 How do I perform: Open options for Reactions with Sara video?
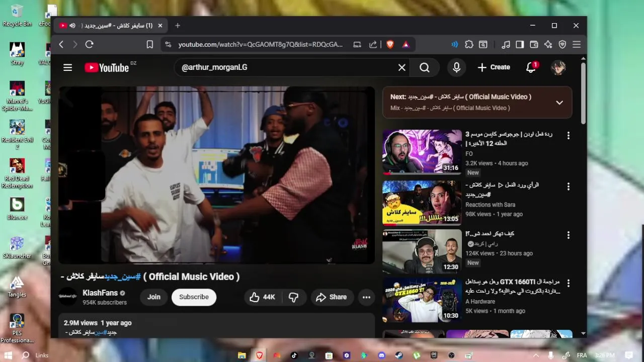click(x=568, y=187)
